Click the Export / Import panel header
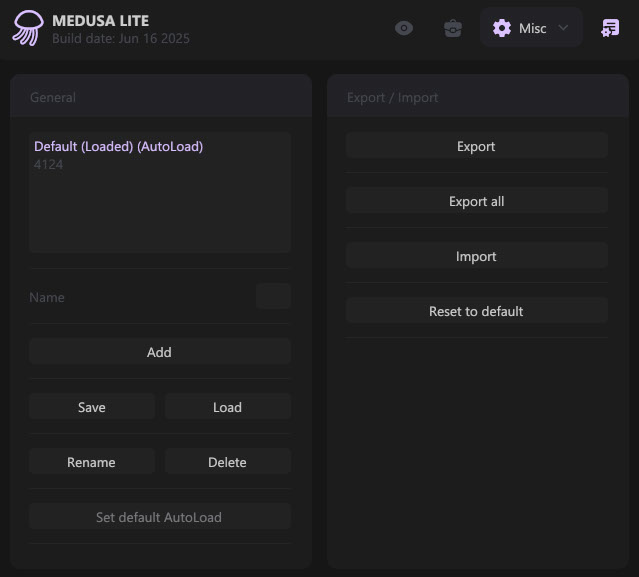639x577 pixels. point(392,97)
